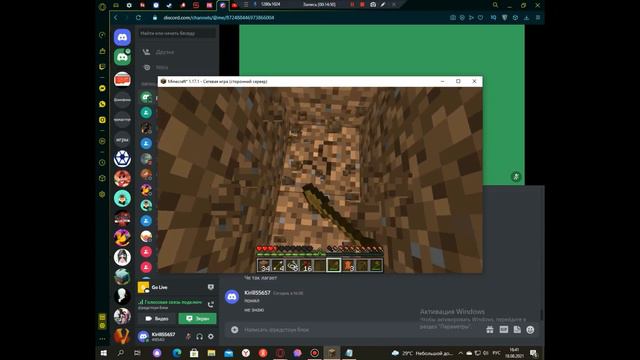The image size is (640, 360).
Task: Open Microsoft Edge from taskbar
Action: point(176,353)
